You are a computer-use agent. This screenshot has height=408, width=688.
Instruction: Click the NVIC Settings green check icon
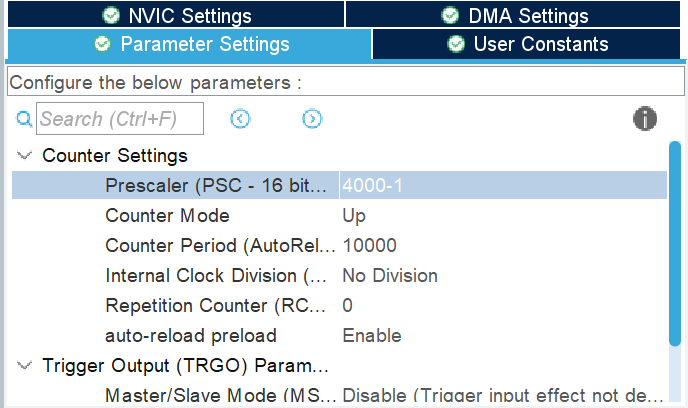point(110,16)
